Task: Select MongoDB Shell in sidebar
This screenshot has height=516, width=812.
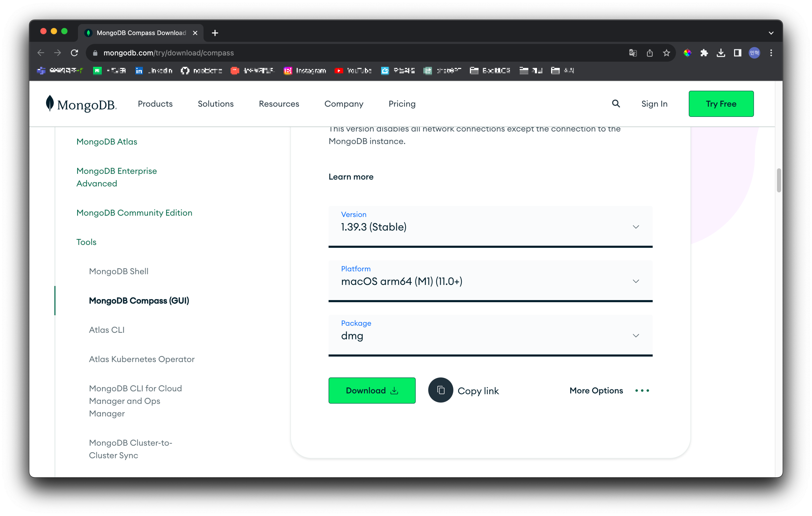Action: coord(119,271)
